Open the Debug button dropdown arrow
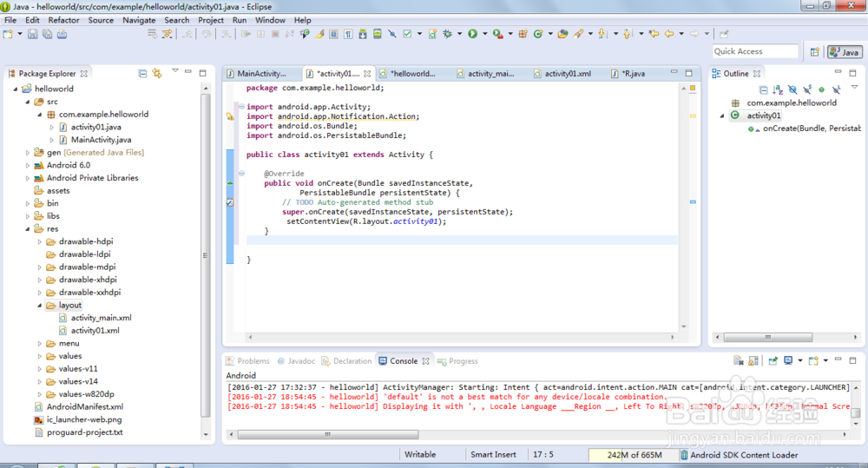Screen dimensions: 868x468 459,34
